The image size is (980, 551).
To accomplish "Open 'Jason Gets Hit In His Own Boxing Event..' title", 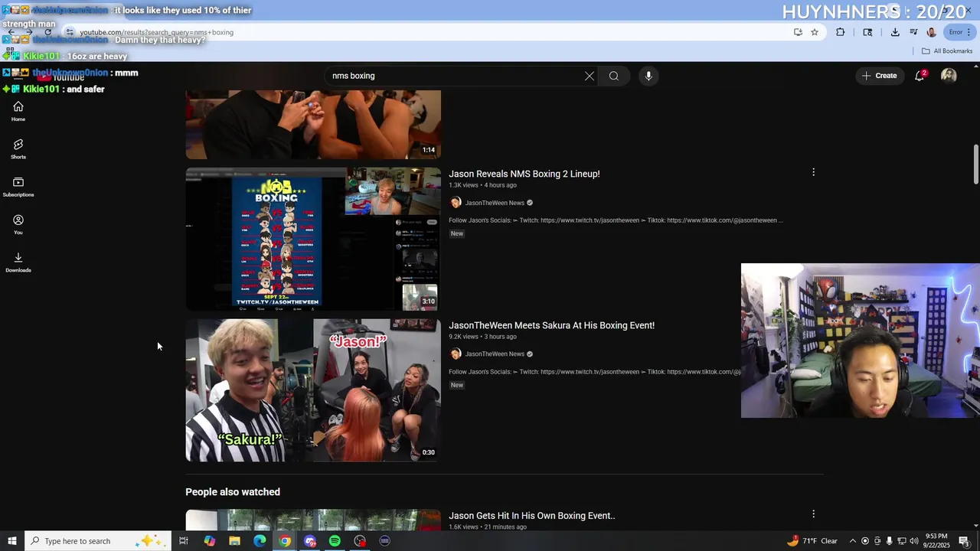I will [532, 516].
